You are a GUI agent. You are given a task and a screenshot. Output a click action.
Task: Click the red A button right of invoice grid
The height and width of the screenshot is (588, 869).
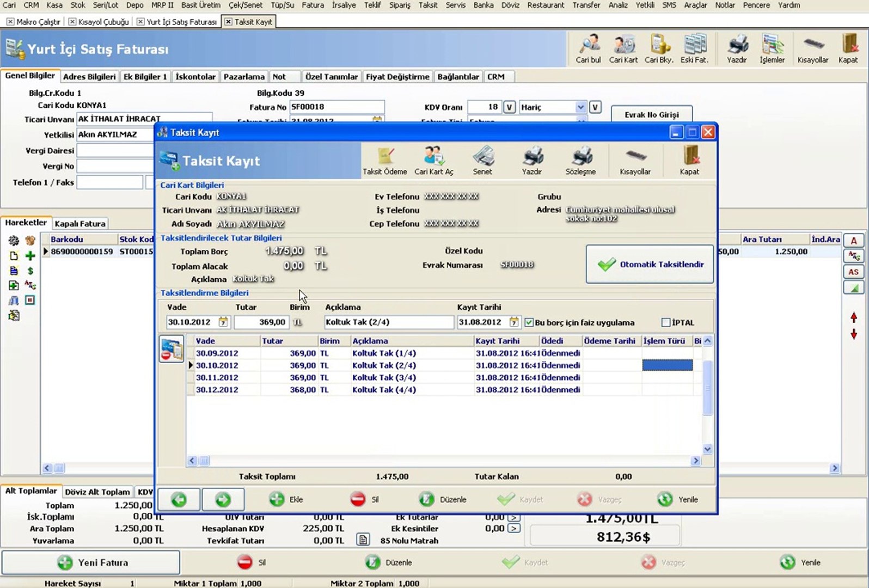pos(854,241)
